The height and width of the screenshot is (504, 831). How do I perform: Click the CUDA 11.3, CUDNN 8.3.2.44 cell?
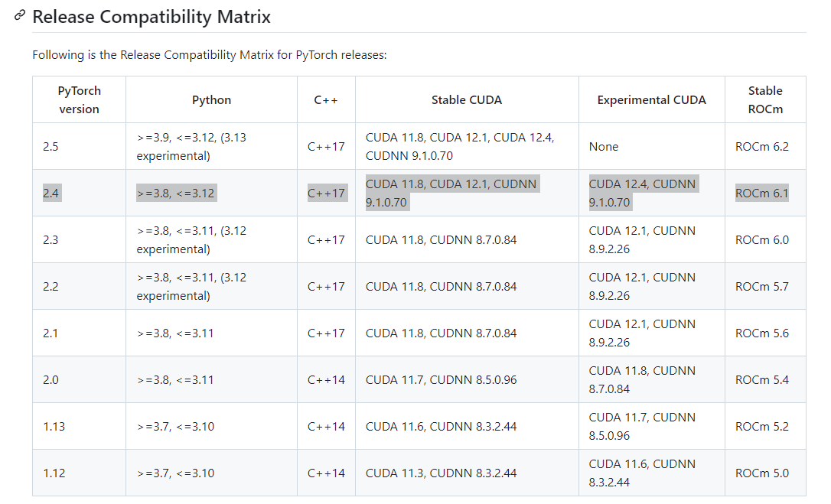pos(441,473)
